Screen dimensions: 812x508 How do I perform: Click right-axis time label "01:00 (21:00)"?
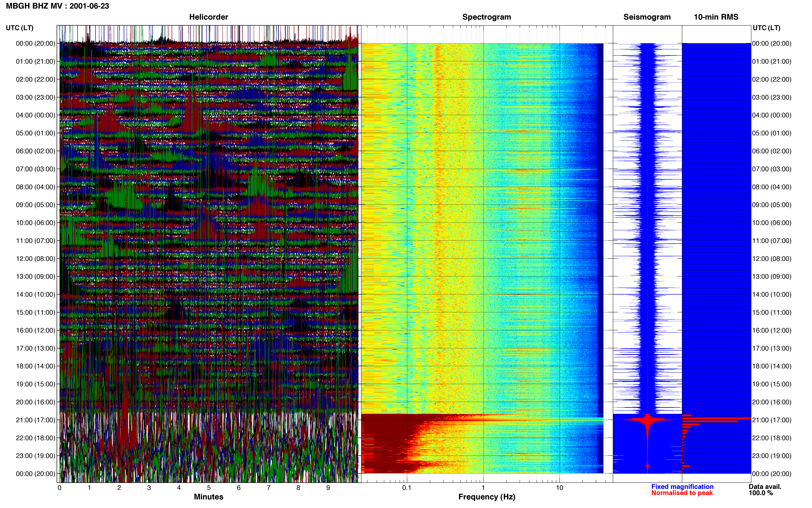tap(772, 61)
